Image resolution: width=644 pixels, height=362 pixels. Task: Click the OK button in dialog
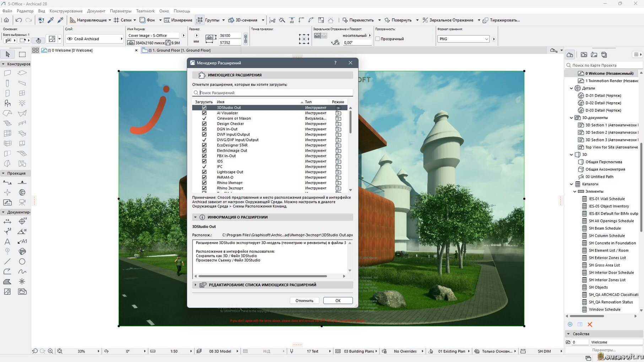coord(338,301)
